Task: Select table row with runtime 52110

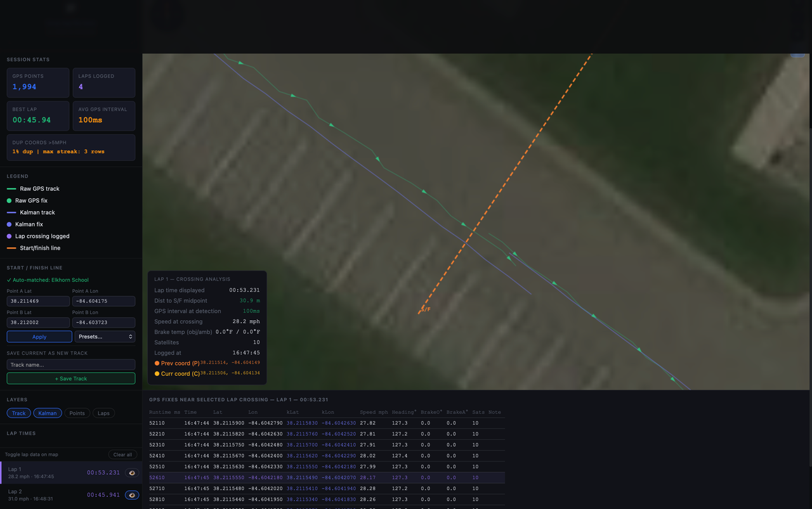Action: pos(327,423)
